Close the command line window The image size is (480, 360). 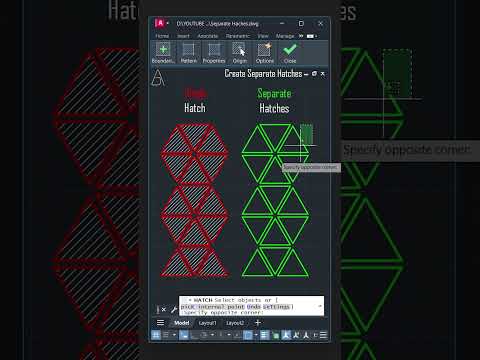164,309
